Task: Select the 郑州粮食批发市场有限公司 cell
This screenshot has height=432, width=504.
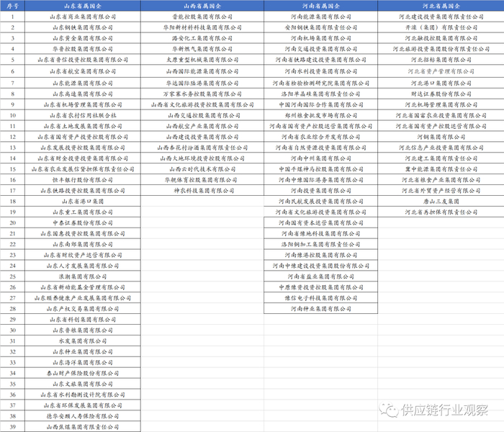Action: (321, 115)
